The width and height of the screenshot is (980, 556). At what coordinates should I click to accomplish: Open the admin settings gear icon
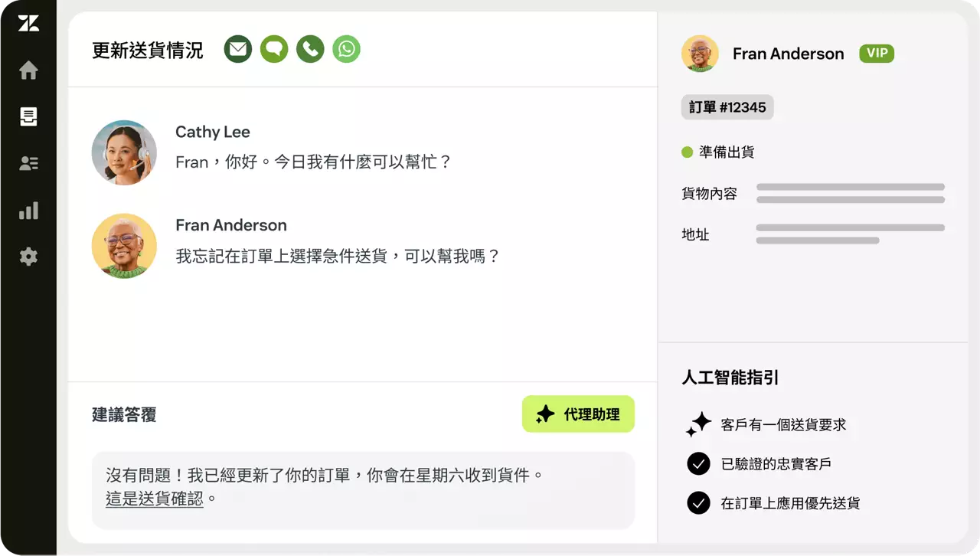pos(28,257)
